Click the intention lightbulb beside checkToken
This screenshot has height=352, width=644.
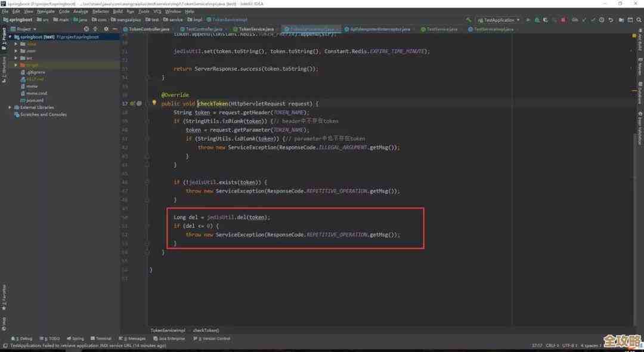[x=154, y=103]
